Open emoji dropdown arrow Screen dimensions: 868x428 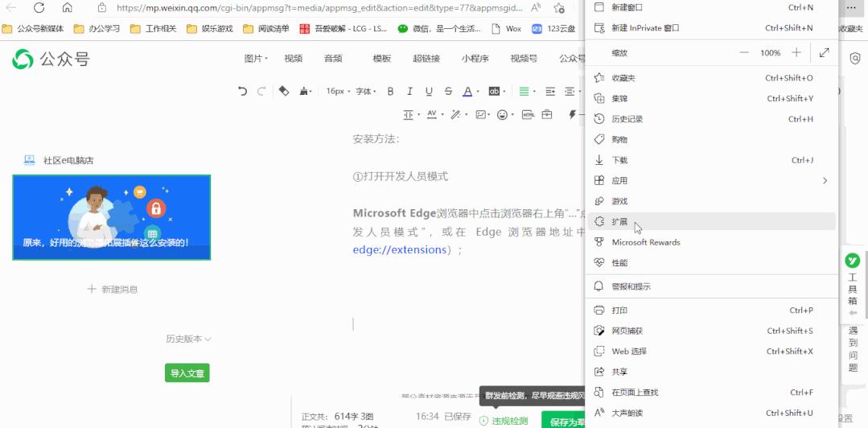click(512, 115)
